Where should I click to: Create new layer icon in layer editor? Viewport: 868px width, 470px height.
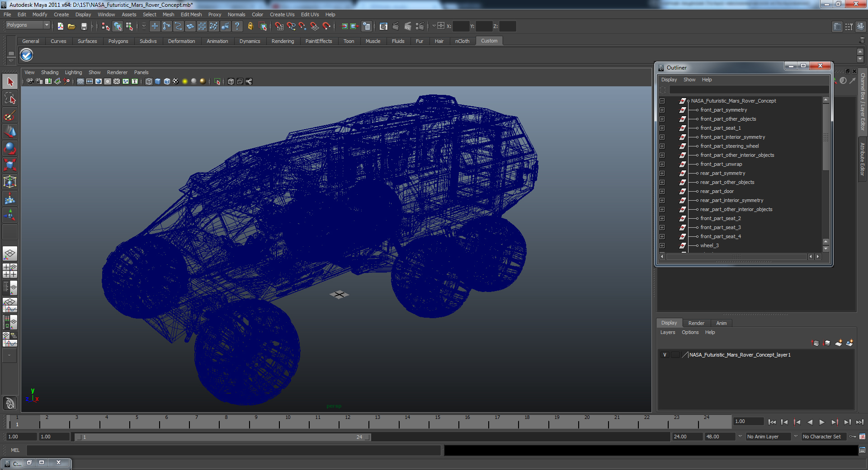(838, 343)
